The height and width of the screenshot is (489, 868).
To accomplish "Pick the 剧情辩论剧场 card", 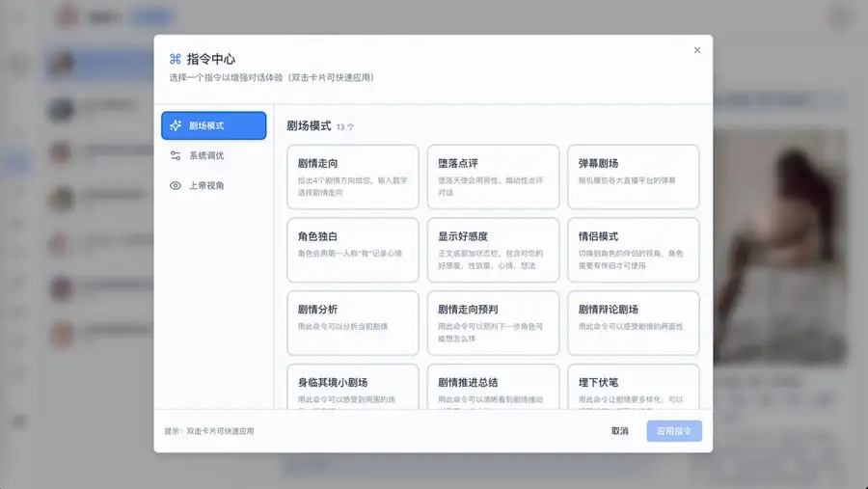I will [633, 322].
